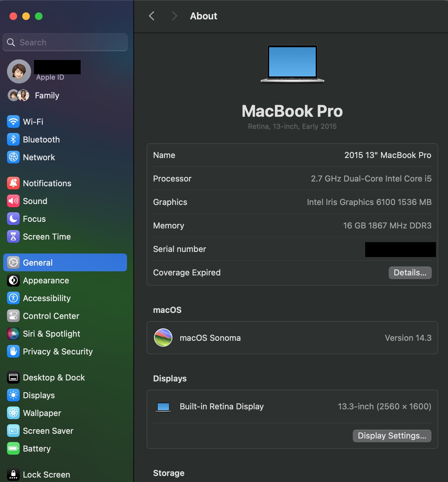Open Privacy & Security hand icon
This screenshot has width=448, height=482.
(x=13, y=351)
